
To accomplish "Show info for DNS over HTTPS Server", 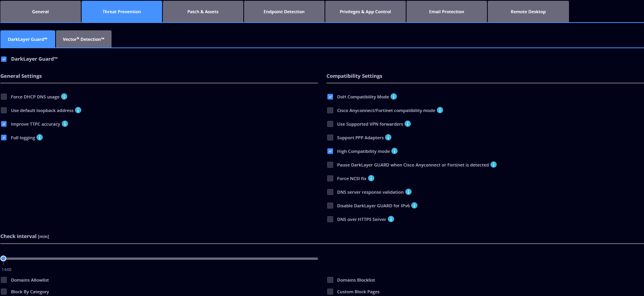I will point(391,219).
